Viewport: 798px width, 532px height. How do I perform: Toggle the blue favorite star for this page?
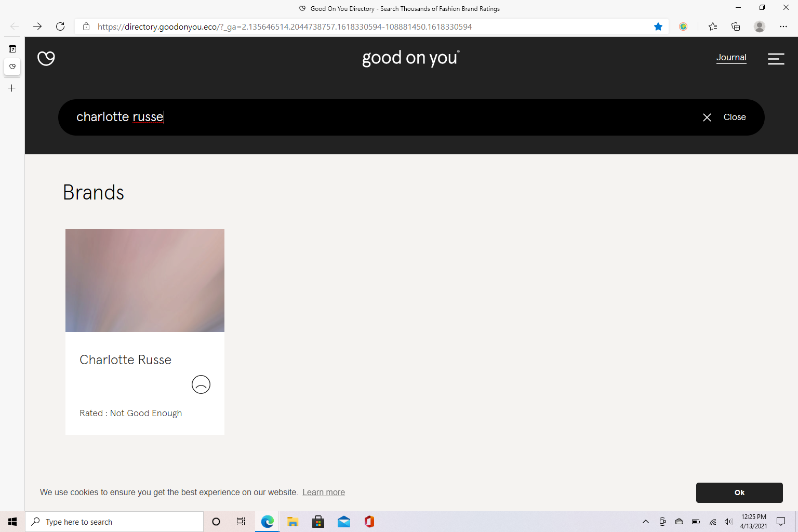pyautogui.click(x=658, y=26)
